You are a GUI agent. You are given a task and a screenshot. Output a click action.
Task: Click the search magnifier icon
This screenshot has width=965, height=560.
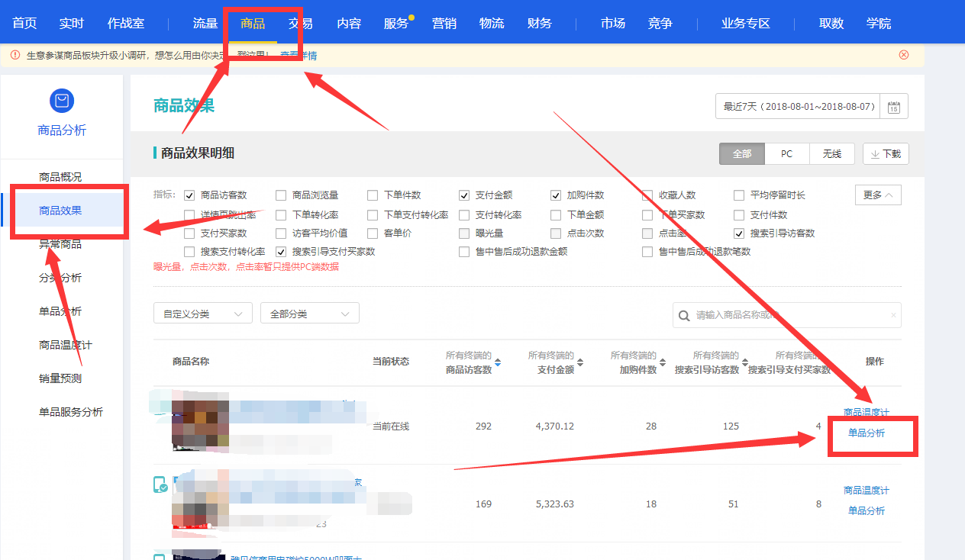(x=683, y=315)
